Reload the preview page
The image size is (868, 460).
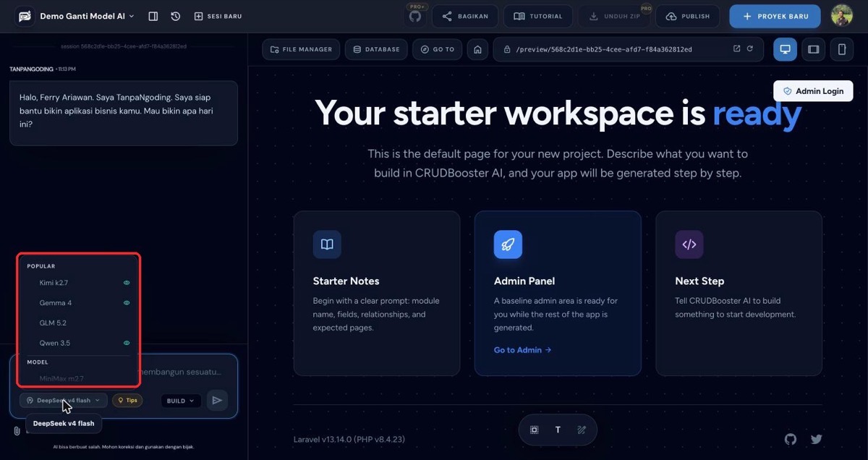pyautogui.click(x=750, y=49)
